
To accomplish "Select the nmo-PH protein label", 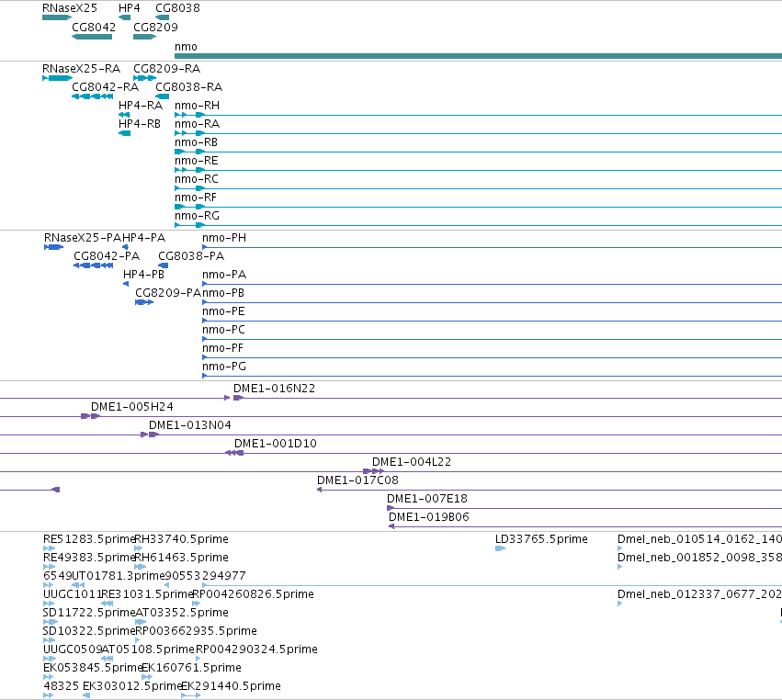I will tap(224, 238).
